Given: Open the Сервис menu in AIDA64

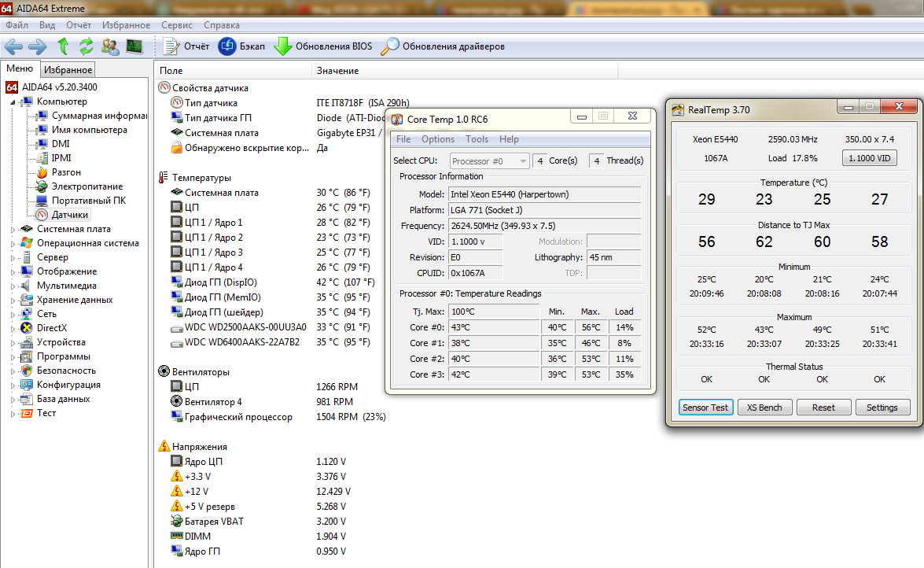Looking at the screenshot, I should coord(177,25).
